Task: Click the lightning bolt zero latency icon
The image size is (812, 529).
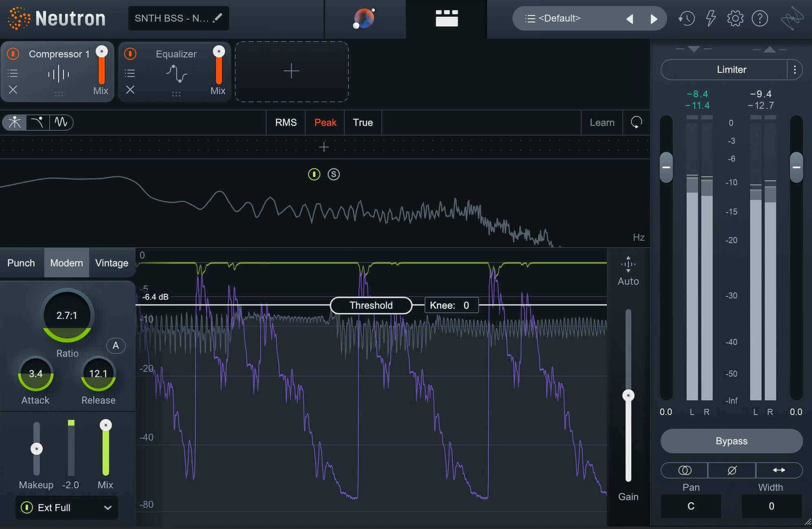Action: pyautogui.click(x=711, y=18)
